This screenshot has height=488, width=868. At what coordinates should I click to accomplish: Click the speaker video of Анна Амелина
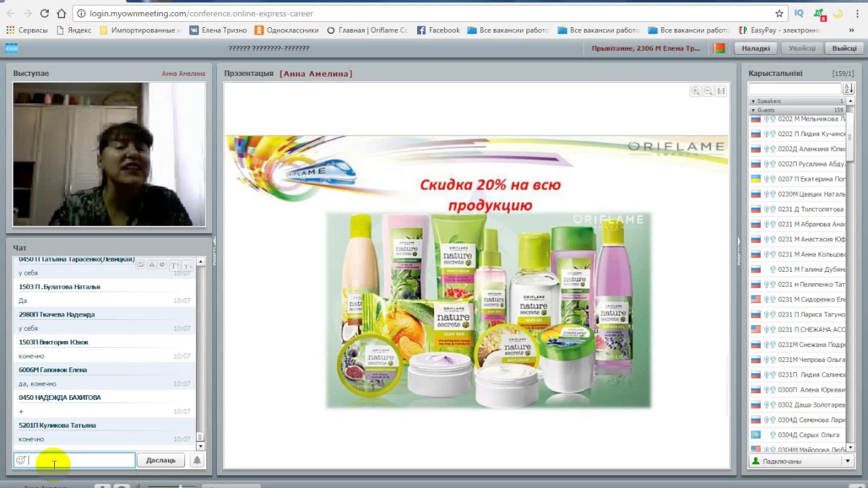pos(109,155)
